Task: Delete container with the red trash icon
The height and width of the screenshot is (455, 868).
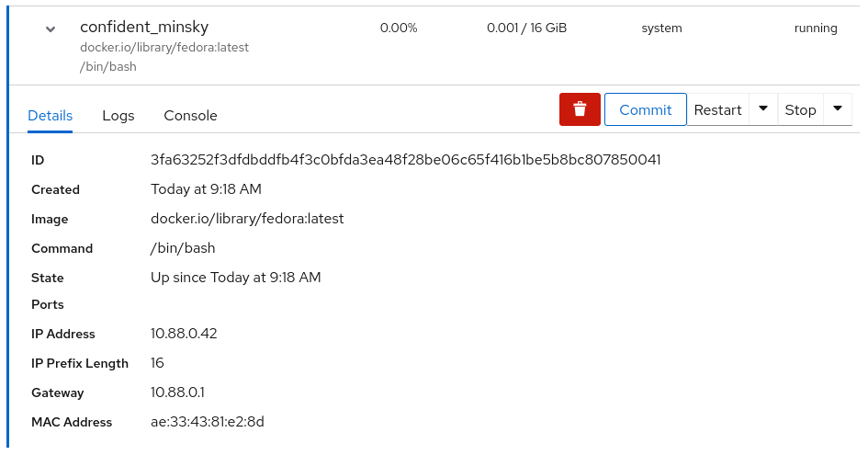Action: pyautogui.click(x=580, y=109)
